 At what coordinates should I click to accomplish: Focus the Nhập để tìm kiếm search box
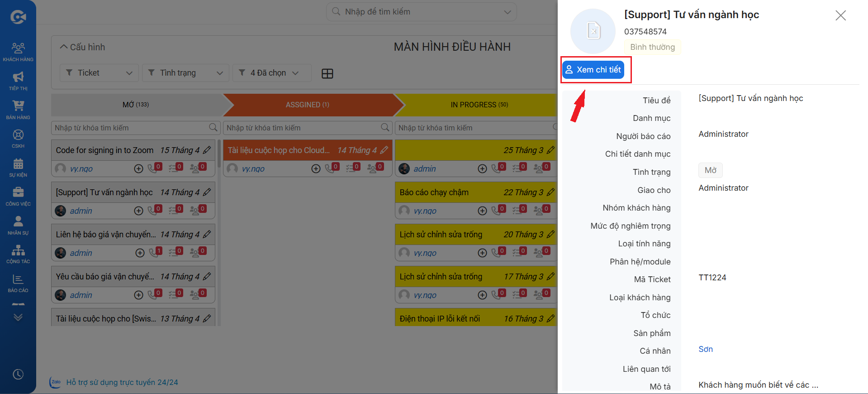422,12
